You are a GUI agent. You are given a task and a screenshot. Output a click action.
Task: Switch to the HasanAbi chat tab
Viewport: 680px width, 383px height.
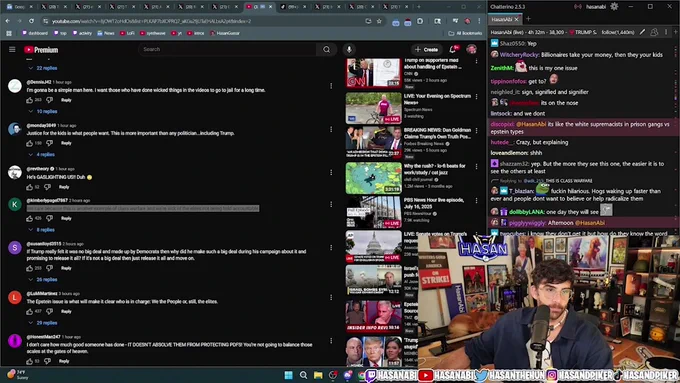tap(502, 19)
